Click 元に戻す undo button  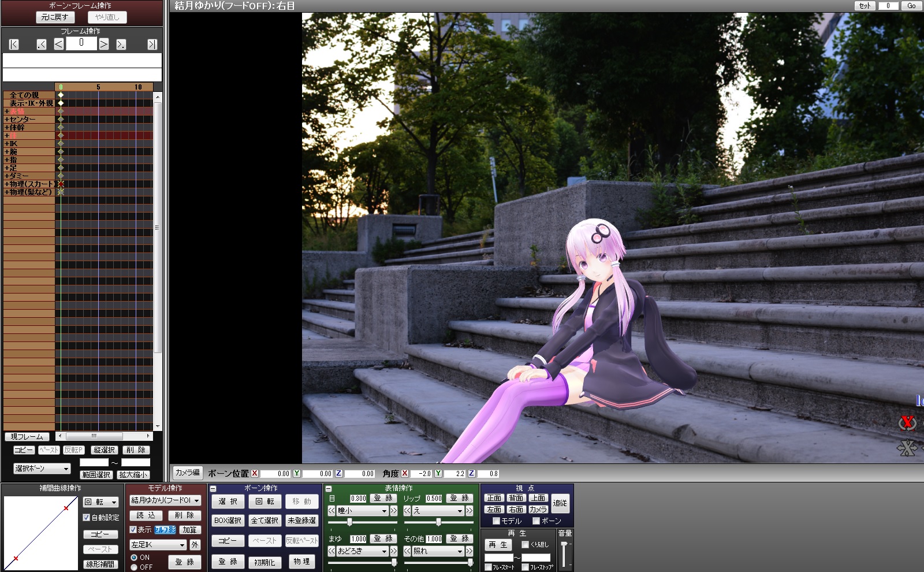click(x=55, y=17)
